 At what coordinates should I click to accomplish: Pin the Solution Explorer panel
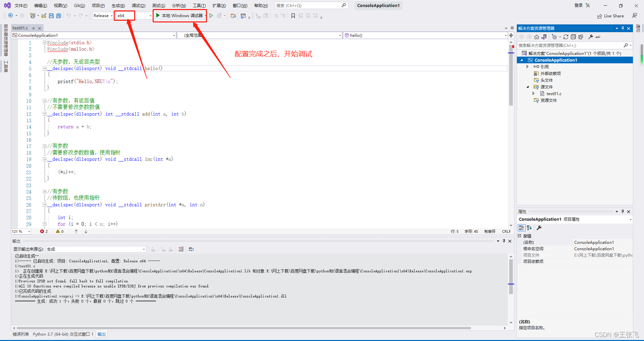623,28
